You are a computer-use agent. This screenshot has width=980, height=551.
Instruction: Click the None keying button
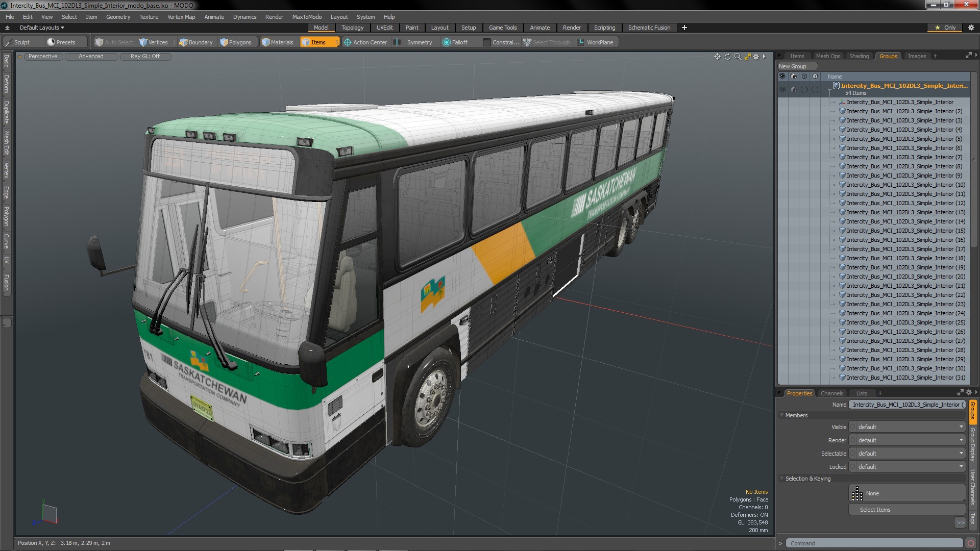[x=907, y=493]
